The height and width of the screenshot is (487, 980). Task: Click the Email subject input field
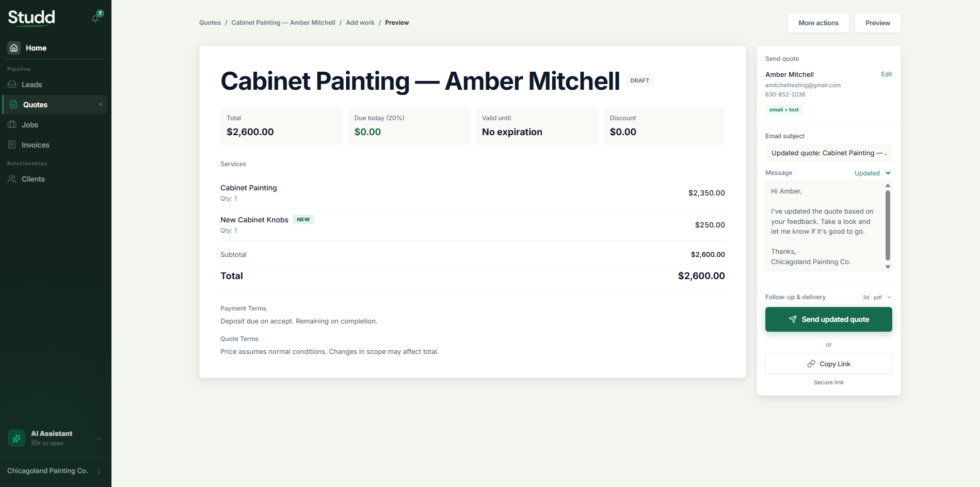coord(828,153)
